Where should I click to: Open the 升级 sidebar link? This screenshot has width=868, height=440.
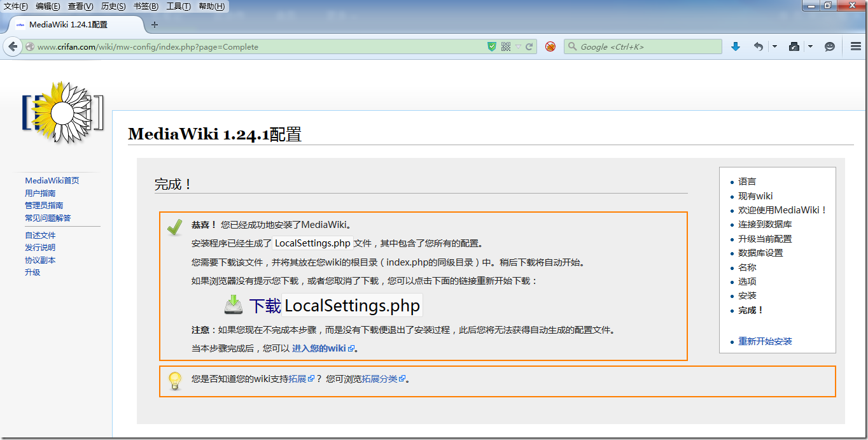32,273
